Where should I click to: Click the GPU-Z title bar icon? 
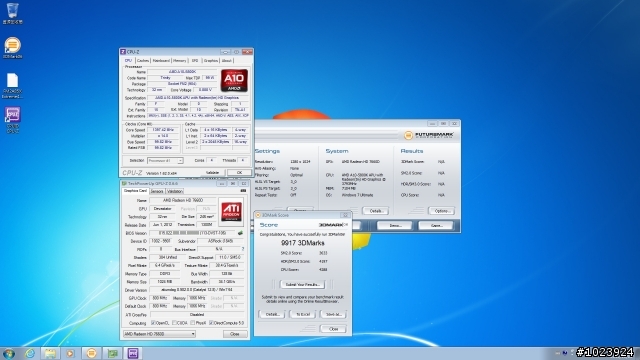click(124, 184)
